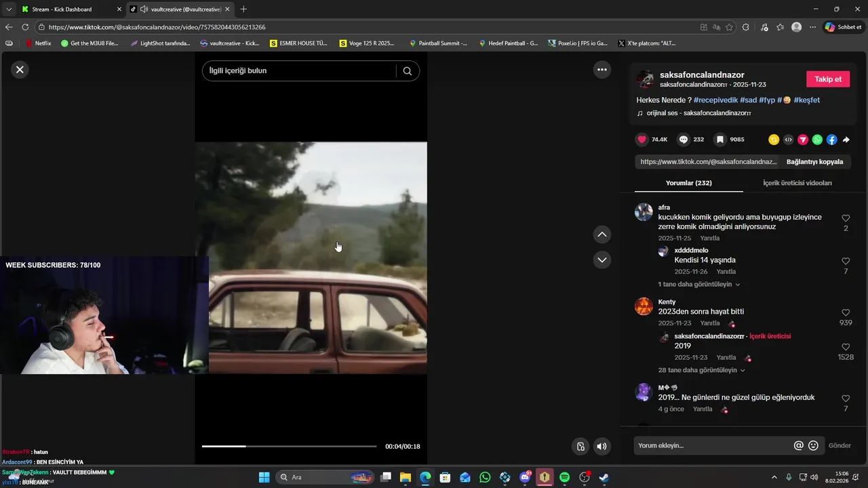The height and width of the screenshot is (488, 868).
Task: Open the emoji picker in comment box
Action: [813, 446]
